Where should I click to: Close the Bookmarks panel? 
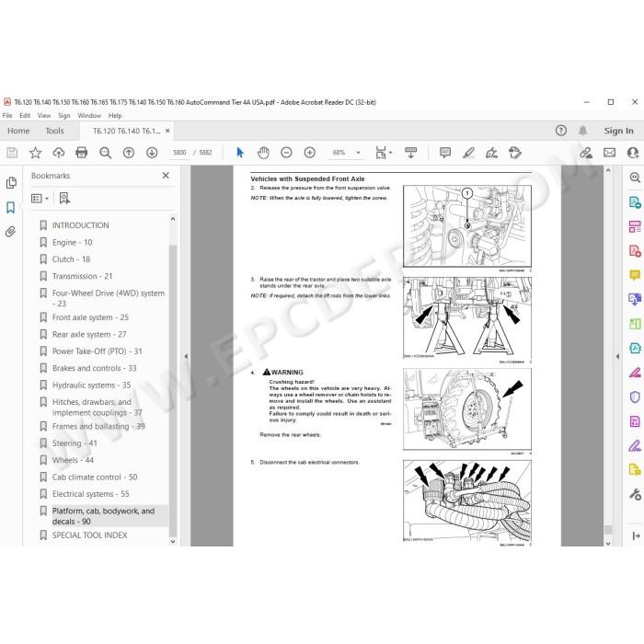tap(166, 176)
